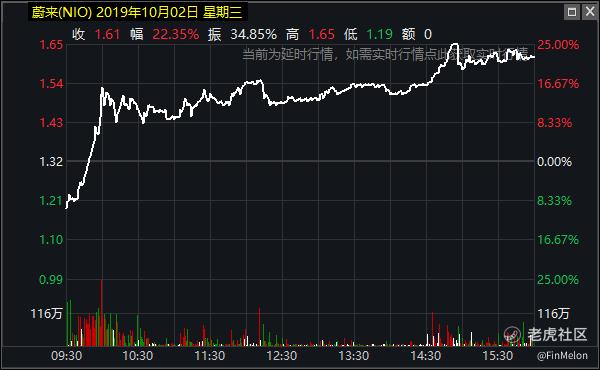Click the left 116万 volume label

point(46,314)
